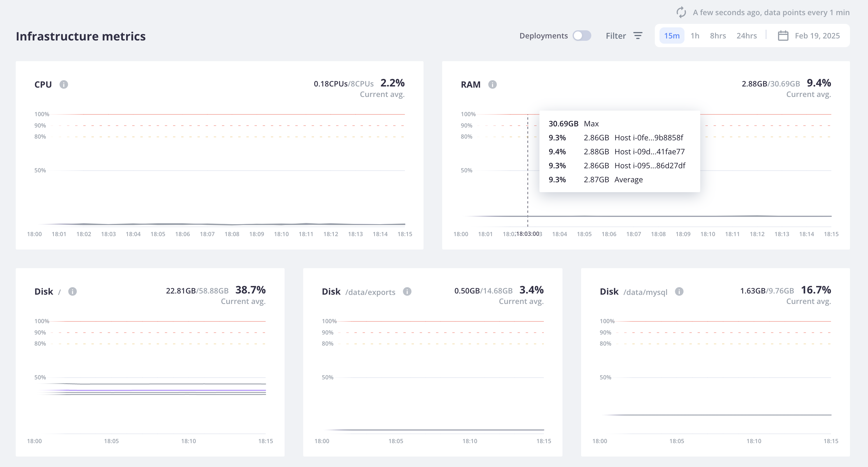Click the 18:03:00 hover marker on RAM chart
The height and width of the screenshot is (467, 868).
point(528,234)
